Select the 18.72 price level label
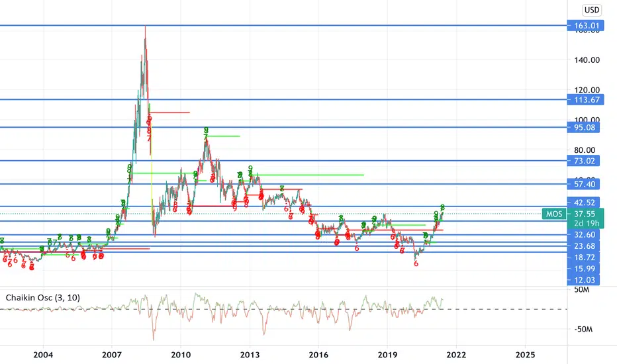Screen dimensions: 617x364 coord(583,257)
